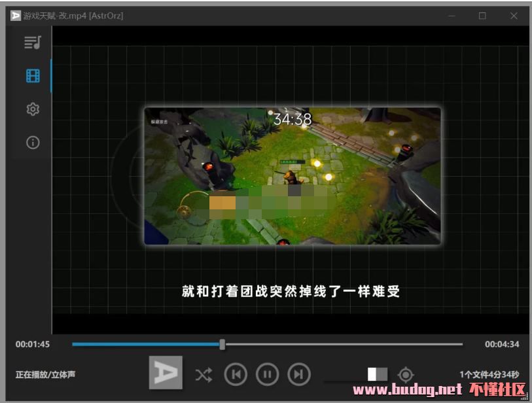Click the file count 1个文件4分34秒
This screenshot has width=532, height=403.
tap(489, 374)
